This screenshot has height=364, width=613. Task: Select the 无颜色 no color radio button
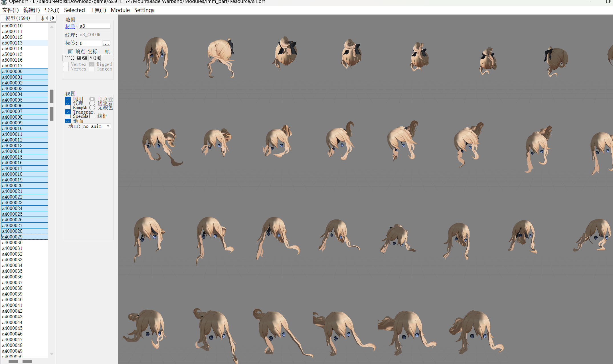[x=92, y=108]
